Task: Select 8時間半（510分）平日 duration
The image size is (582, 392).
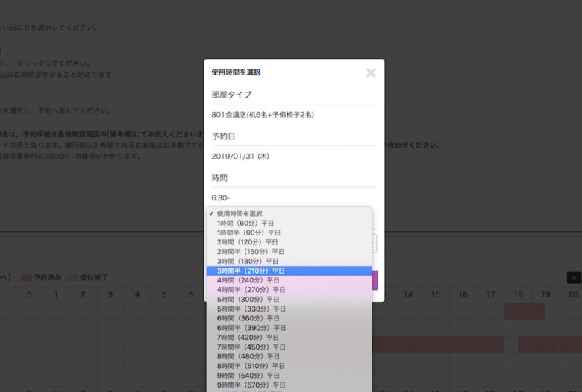Action: 290,366
